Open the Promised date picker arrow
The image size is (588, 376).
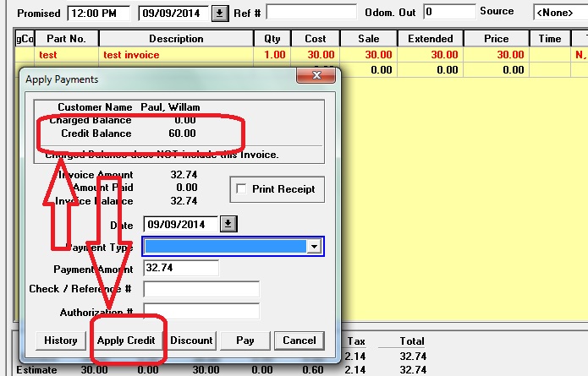coord(220,14)
